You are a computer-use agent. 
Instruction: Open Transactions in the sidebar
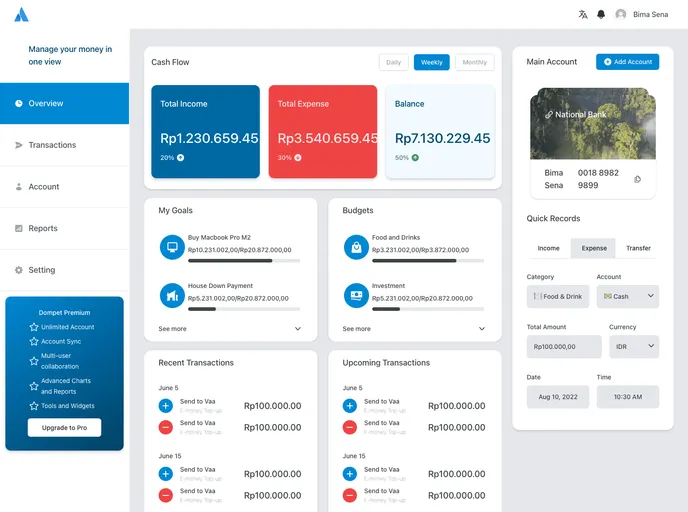(x=52, y=145)
